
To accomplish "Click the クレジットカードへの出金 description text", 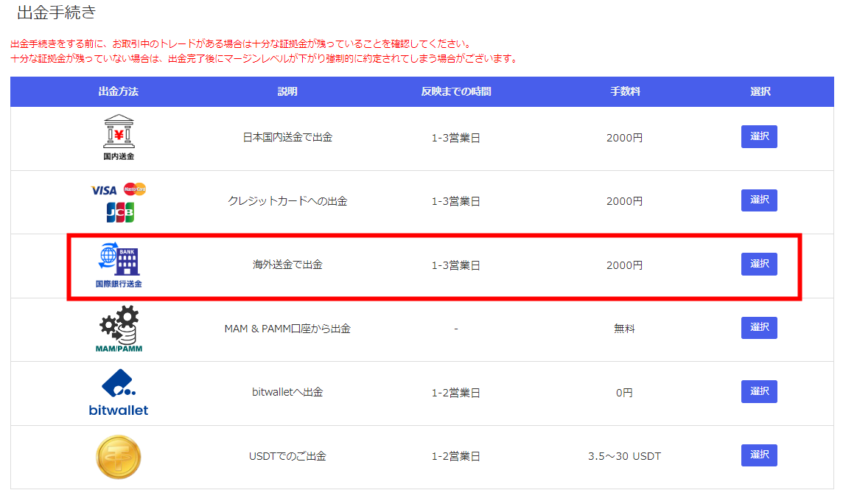I will pyautogui.click(x=287, y=201).
